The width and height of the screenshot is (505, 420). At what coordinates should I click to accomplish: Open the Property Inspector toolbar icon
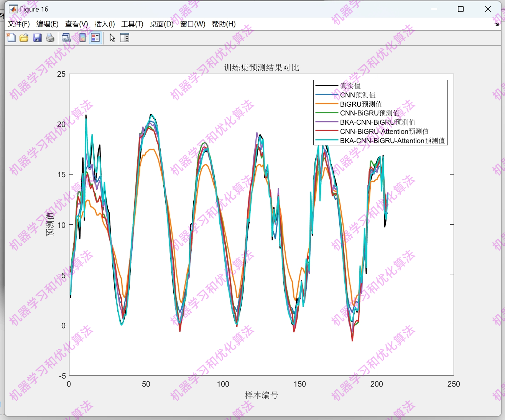[125, 38]
